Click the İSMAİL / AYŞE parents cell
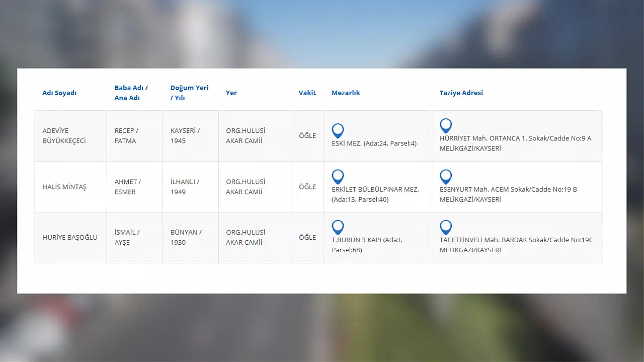This screenshot has height=362, width=644. click(x=127, y=237)
